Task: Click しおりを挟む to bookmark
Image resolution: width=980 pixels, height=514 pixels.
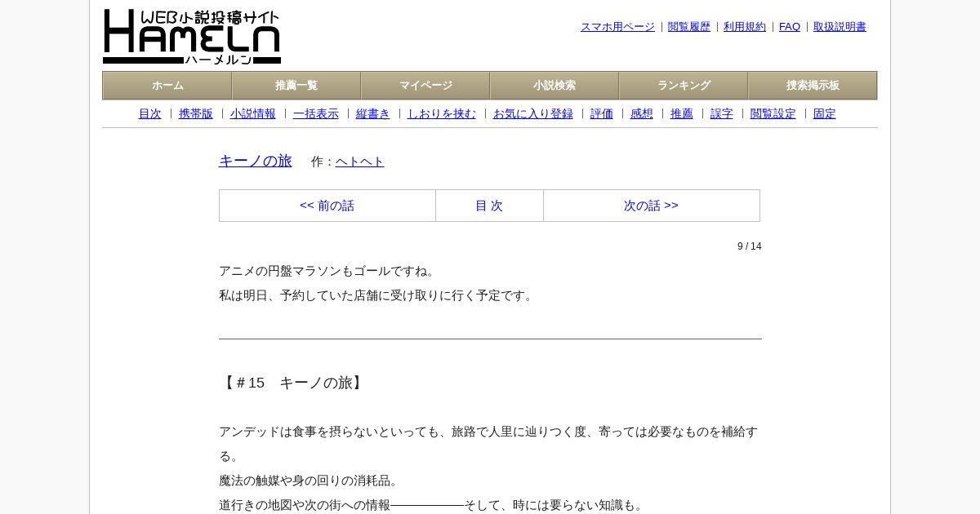Action: coord(442,114)
